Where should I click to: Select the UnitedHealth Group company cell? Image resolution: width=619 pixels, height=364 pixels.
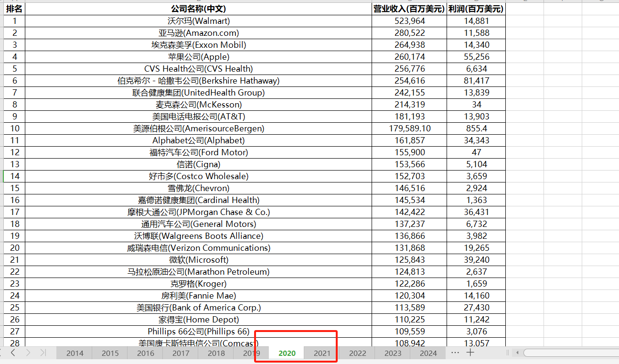198,93
